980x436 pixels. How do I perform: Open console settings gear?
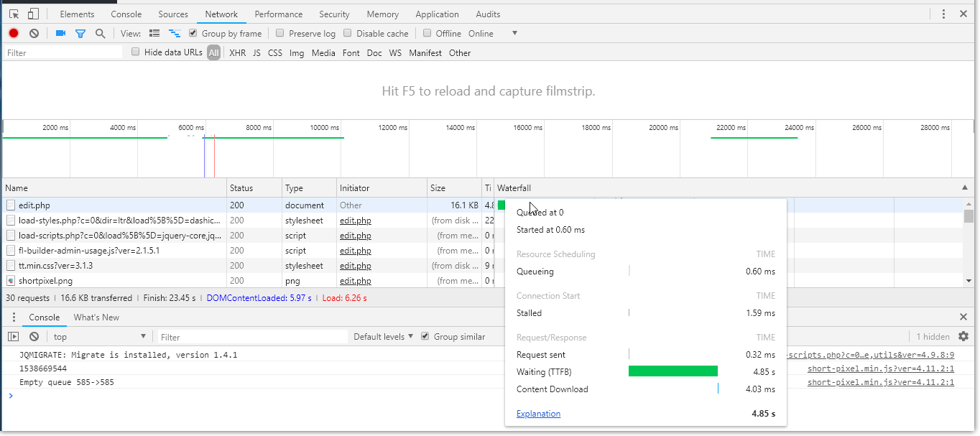coord(963,336)
